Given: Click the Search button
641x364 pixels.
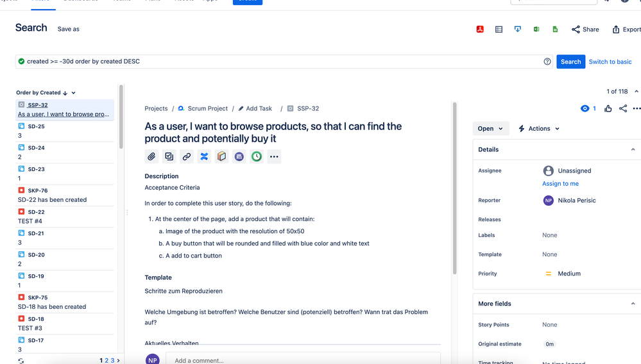Looking at the screenshot, I should coord(570,62).
